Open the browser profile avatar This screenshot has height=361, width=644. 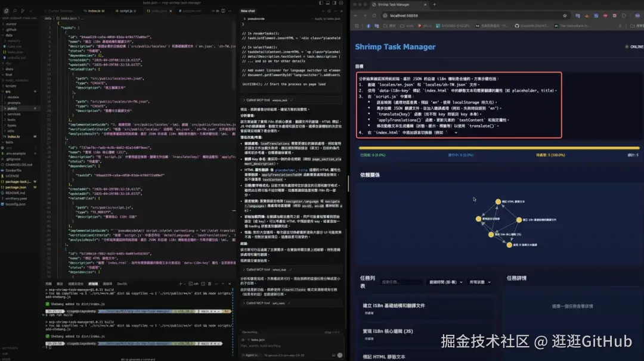637,15
